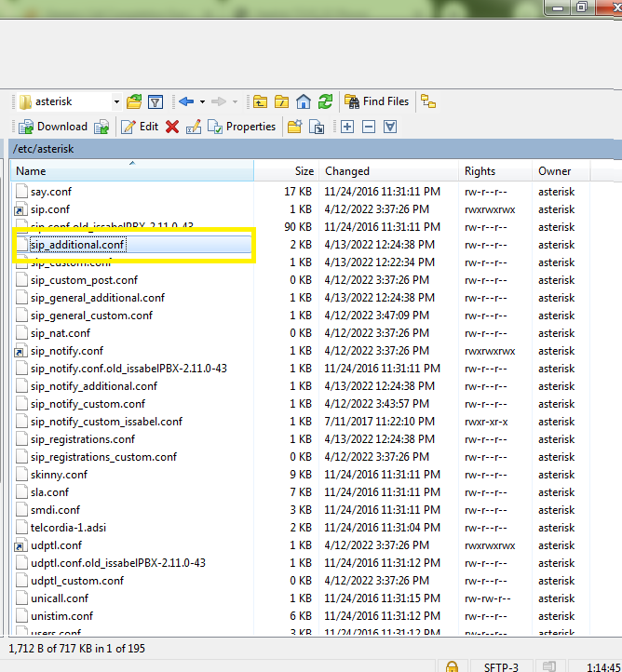Click the Parent directory folder icon
Screen dimensions: 622x672
259,101
